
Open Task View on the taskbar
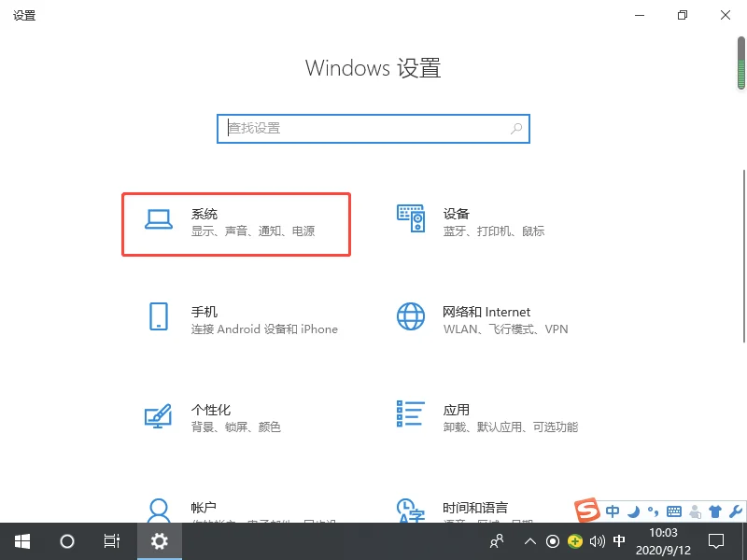[112, 541]
